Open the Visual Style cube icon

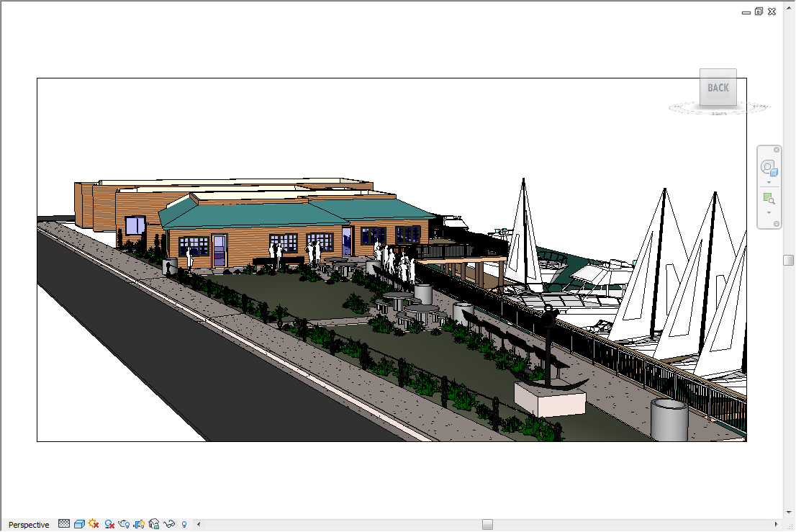click(x=79, y=524)
